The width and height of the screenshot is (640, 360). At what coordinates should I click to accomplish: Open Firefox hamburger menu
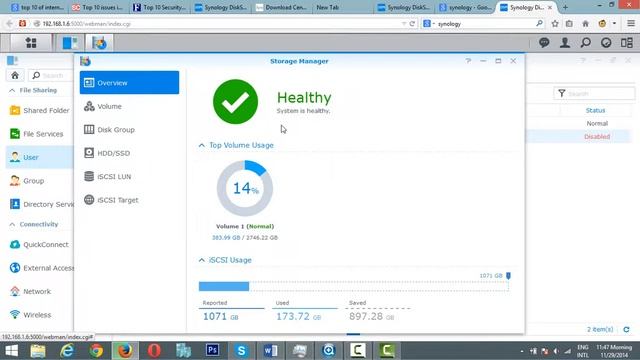pyautogui.click(x=631, y=24)
